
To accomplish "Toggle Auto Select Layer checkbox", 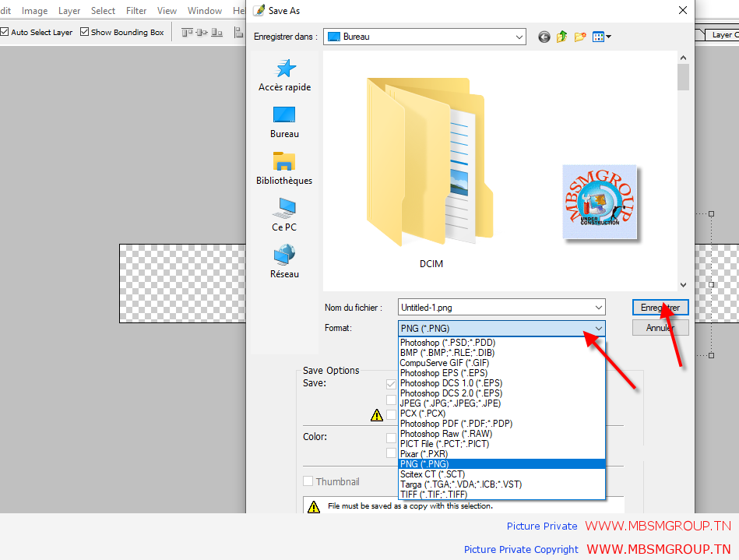I will (5, 32).
